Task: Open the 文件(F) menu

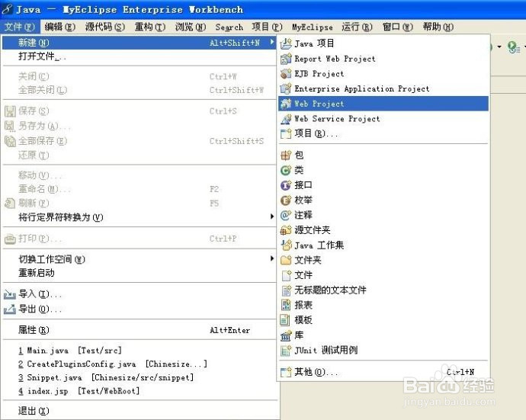Action: (x=20, y=27)
